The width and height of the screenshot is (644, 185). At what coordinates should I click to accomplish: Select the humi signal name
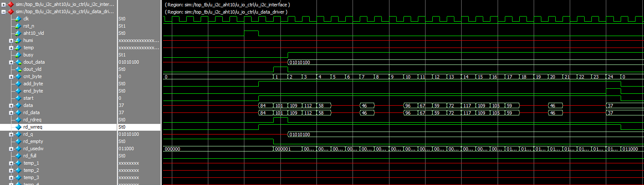point(28,40)
